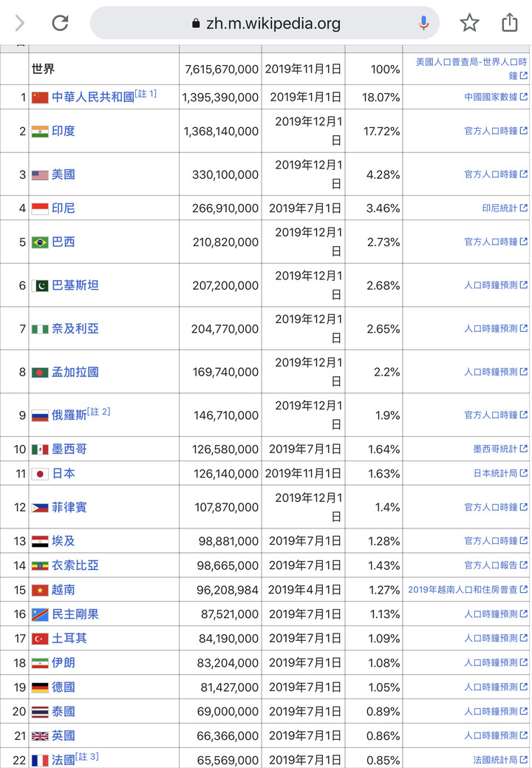The image size is (532, 768).
Task: Open the 美國 country link
Action: click(64, 174)
